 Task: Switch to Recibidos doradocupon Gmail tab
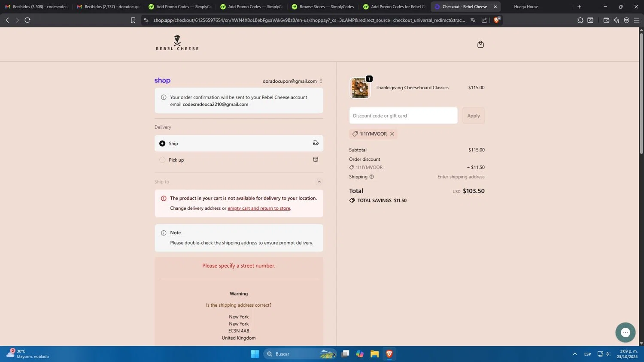point(108,7)
